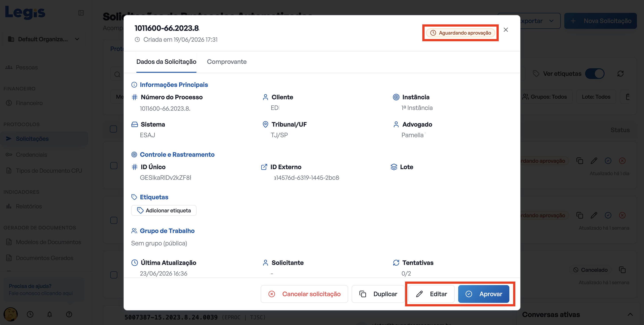Screen dimensions: 644x325
Task: Collapse the Conversas ativas panel
Action: tap(630, 315)
